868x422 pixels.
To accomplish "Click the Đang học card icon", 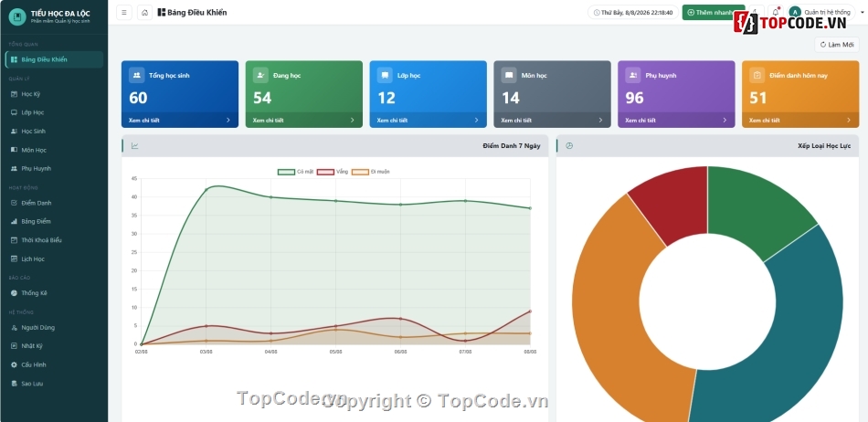I will tap(260, 75).
